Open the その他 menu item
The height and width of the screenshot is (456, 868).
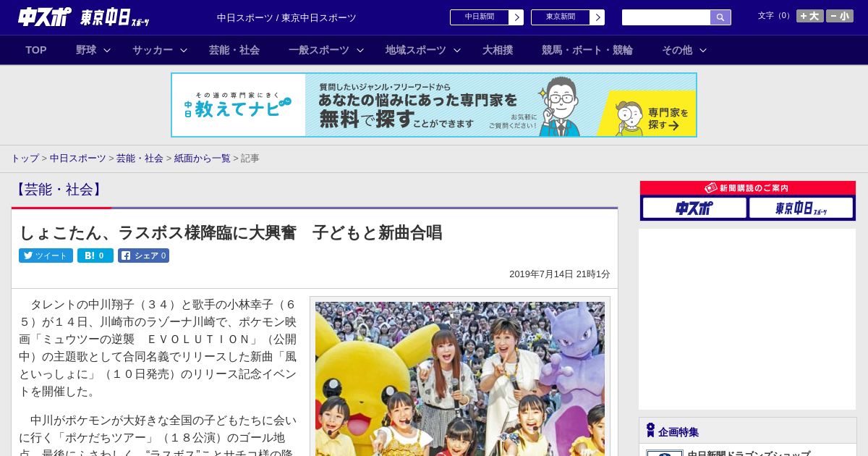click(x=677, y=50)
